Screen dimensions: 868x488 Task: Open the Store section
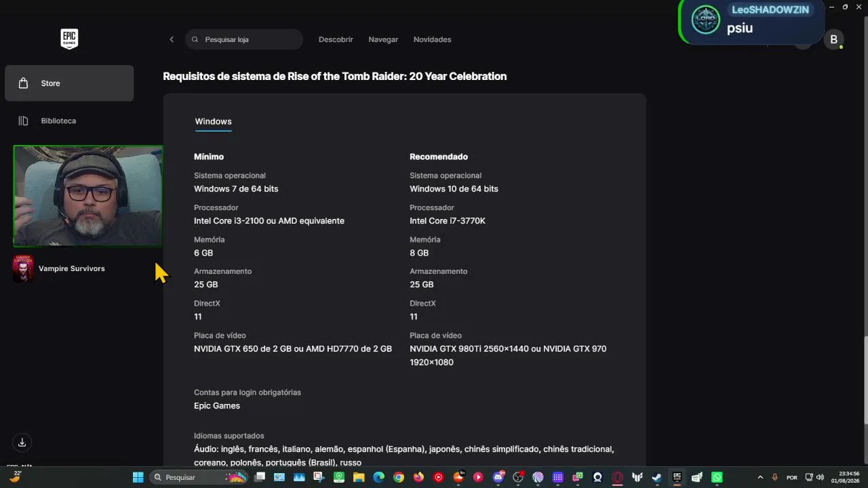click(x=69, y=83)
